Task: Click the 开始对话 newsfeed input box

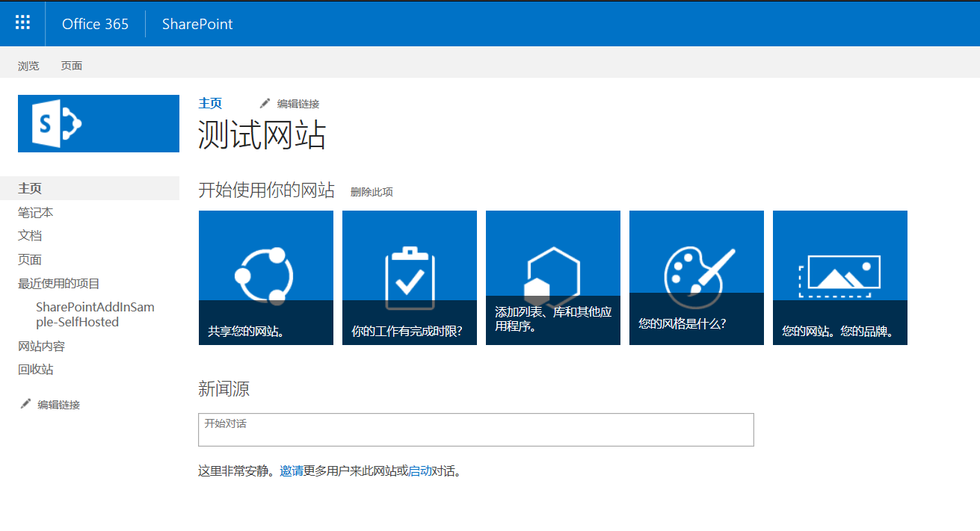Action: point(475,429)
